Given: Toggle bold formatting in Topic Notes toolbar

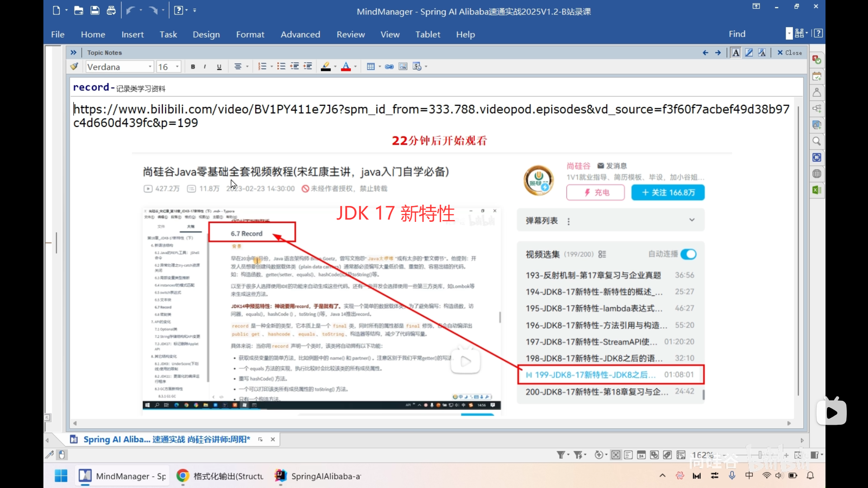Looking at the screenshot, I should coord(193,66).
